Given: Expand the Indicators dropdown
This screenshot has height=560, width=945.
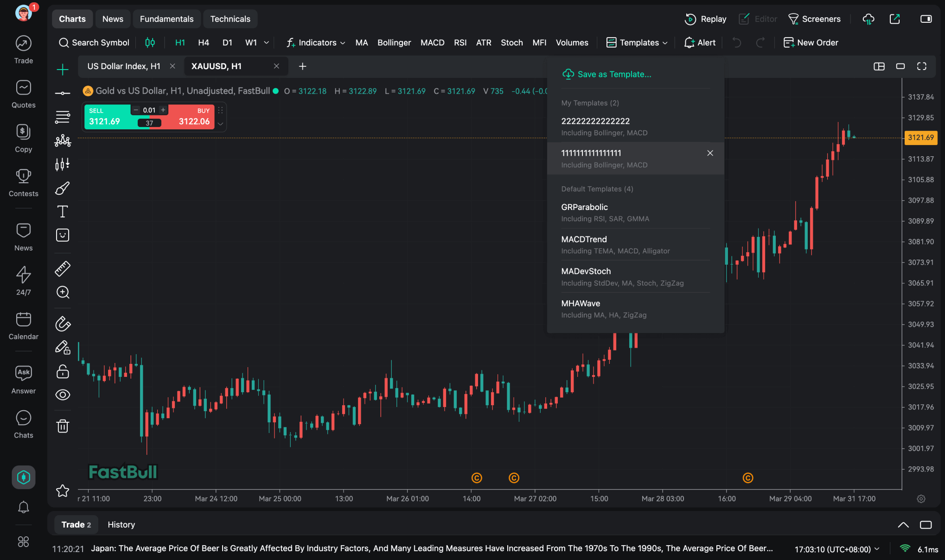Looking at the screenshot, I should pyautogui.click(x=316, y=43).
